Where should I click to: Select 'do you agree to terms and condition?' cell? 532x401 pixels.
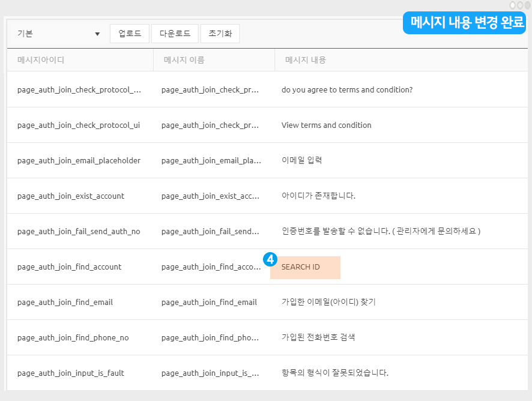click(x=346, y=90)
